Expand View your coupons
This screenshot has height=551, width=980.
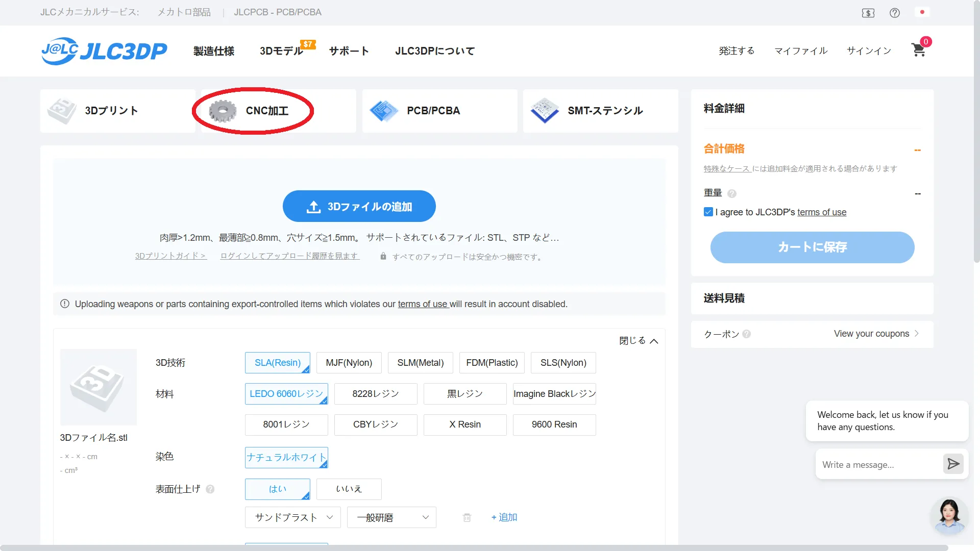coord(876,334)
